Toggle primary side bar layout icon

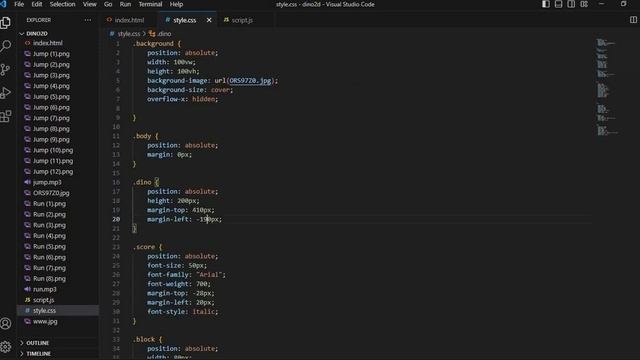click(x=546, y=4)
